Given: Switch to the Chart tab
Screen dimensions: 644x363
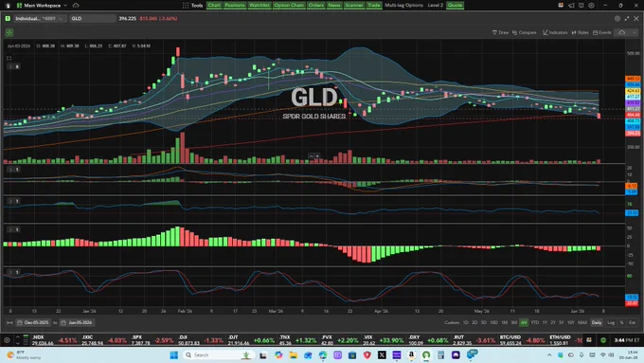Looking at the screenshot, I should [214, 6].
